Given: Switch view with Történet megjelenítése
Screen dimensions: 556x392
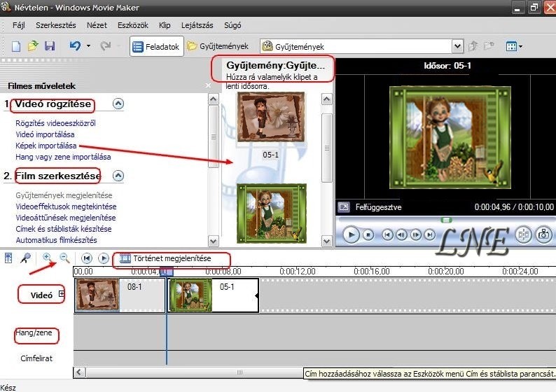Looking at the screenshot, I should click(165, 258).
